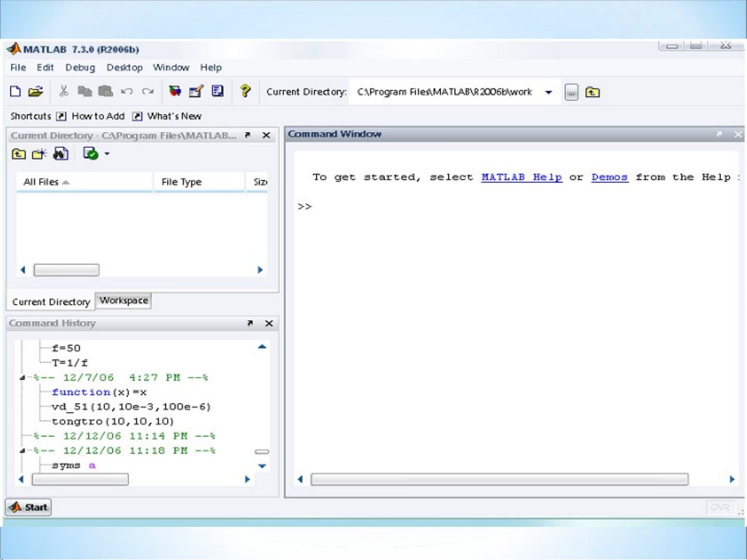Undock the Current Directory panel
Viewport: 747px width, 560px height.
pos(248,135)
